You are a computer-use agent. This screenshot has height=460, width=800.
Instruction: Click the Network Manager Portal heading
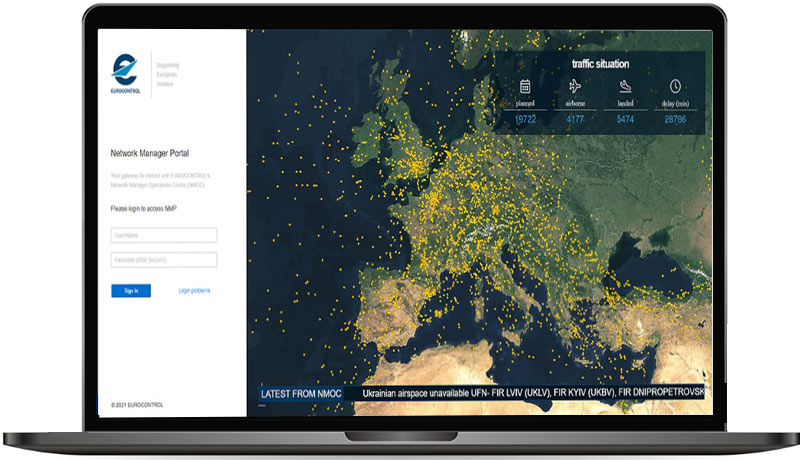(149, 154)
